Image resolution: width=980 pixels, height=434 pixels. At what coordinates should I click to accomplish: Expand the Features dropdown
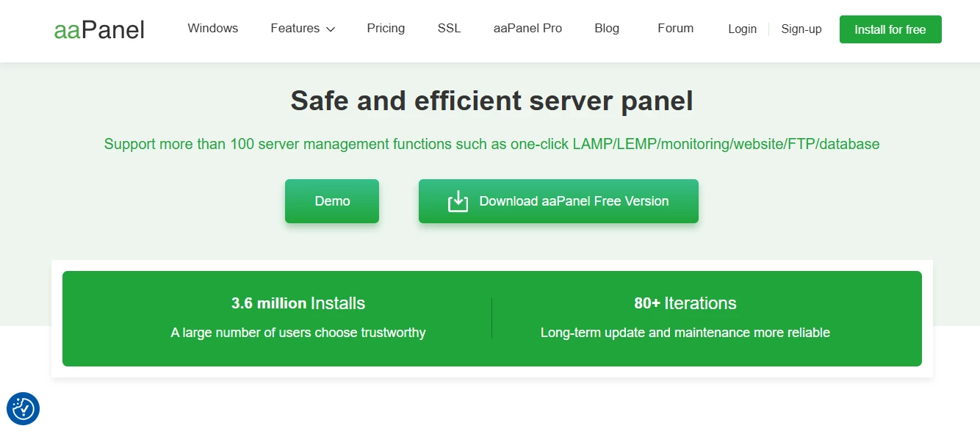(x=295, y=29)
